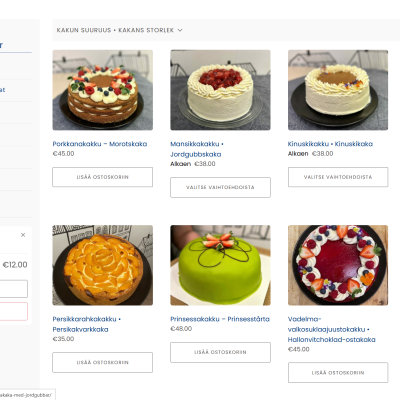Open Vadelma-valkosuklaajuustokakku photo
The image size is (400, 400).
point(338,265)
